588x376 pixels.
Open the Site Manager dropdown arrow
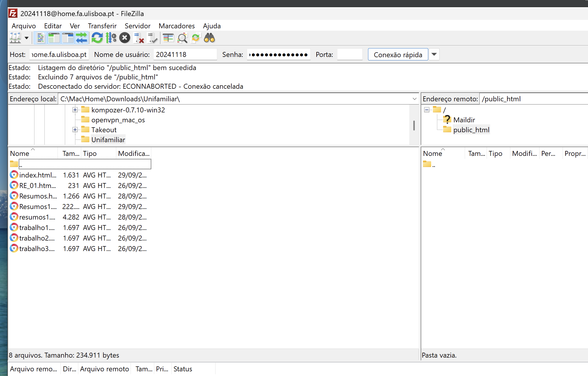coord(27,38)
